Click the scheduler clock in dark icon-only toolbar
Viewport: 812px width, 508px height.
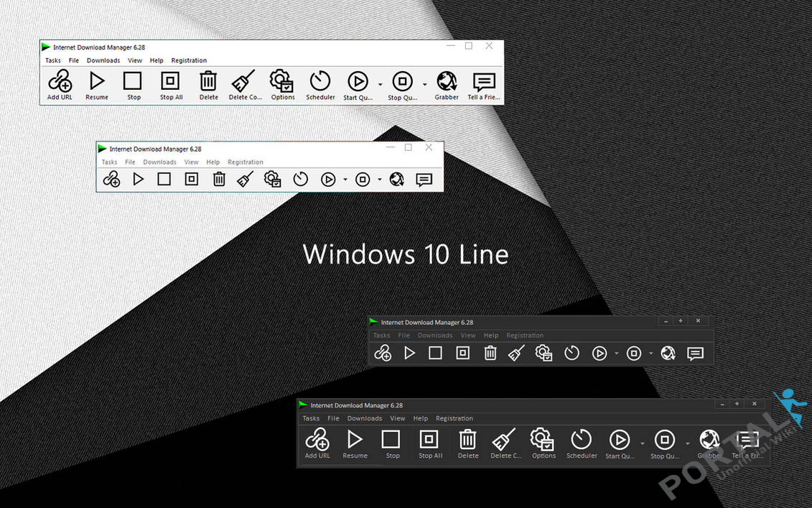571,353
